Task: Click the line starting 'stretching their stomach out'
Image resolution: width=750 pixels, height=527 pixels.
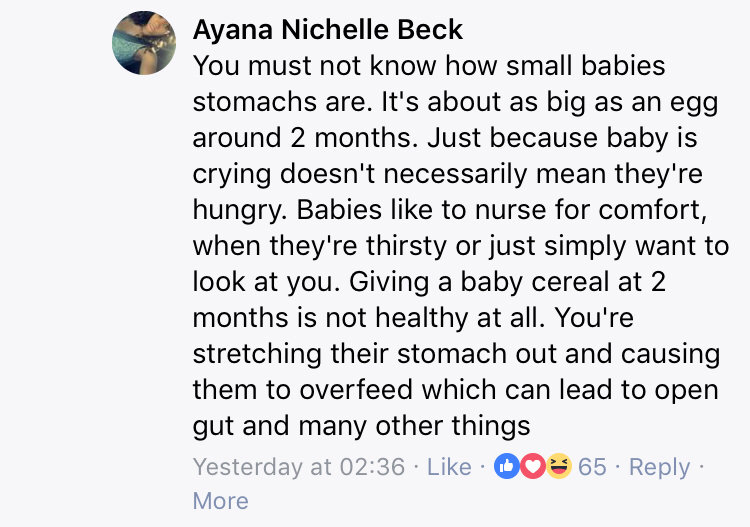Action: tap(456, 355)
